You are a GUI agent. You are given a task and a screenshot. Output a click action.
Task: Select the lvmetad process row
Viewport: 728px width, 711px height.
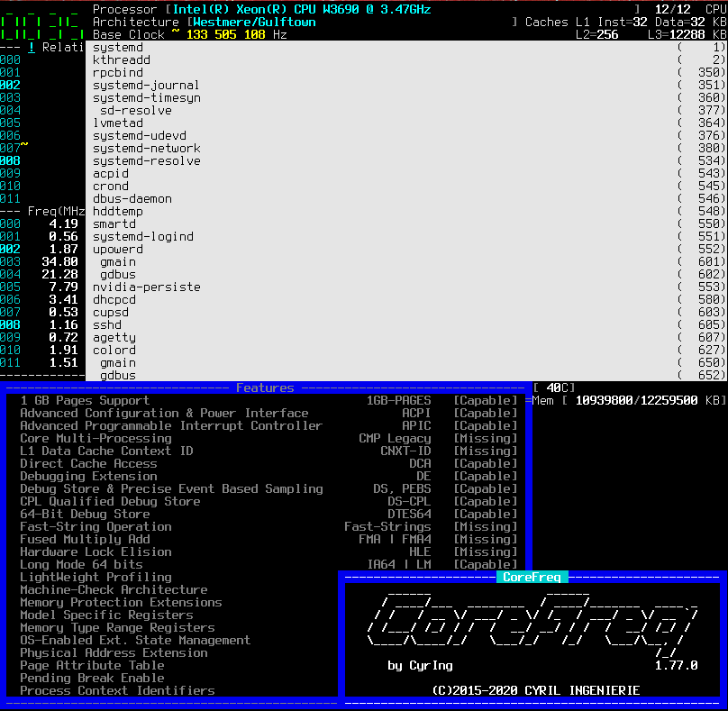pyautogui.click(x=406, y=123)
